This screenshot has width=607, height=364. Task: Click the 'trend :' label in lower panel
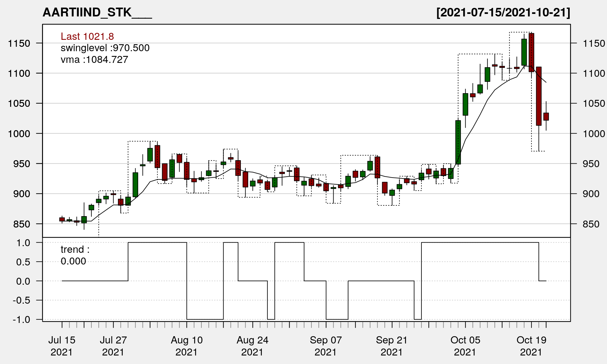pos(75,250)
